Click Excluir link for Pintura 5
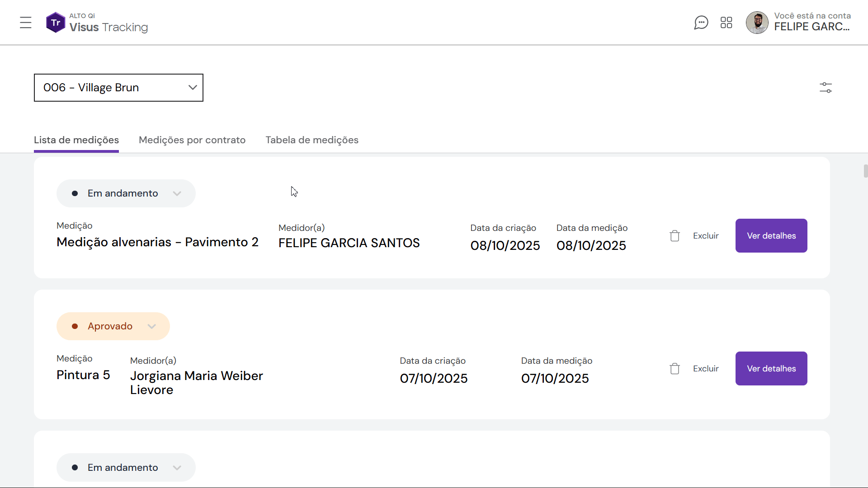The height and width of the screenshot is (488, 868). coord(706,369)
